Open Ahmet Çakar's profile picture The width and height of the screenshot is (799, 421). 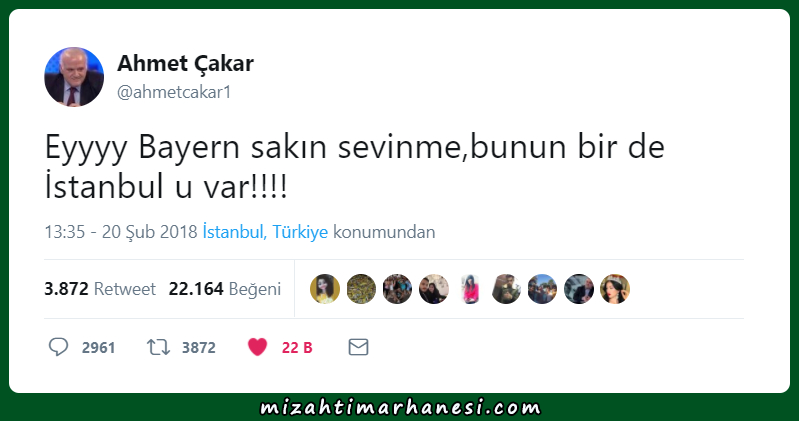(x=74, y=77)
